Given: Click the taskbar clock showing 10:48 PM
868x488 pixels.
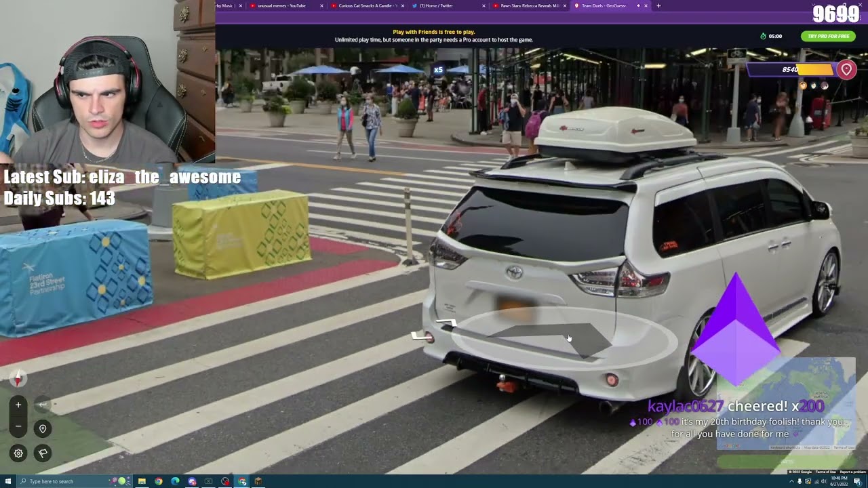Looking at the screenshot, I should 837,481.
